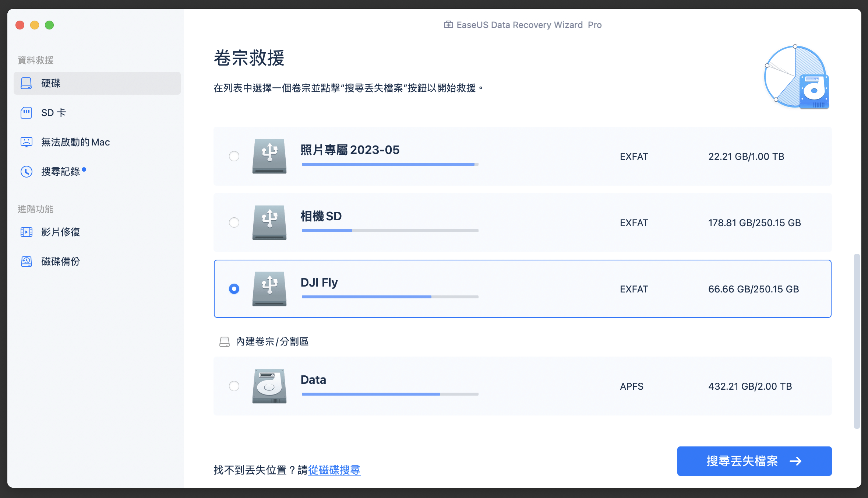Click EXFAT label in DJI Fly row
Image resolution: width=868 pixels, height=498 pixels.
[x=634, y=289]
